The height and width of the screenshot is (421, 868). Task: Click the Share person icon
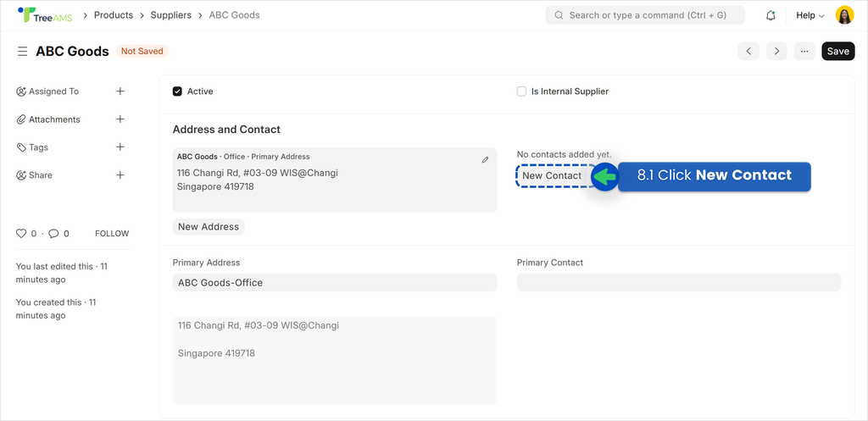(x=21, y=175)
